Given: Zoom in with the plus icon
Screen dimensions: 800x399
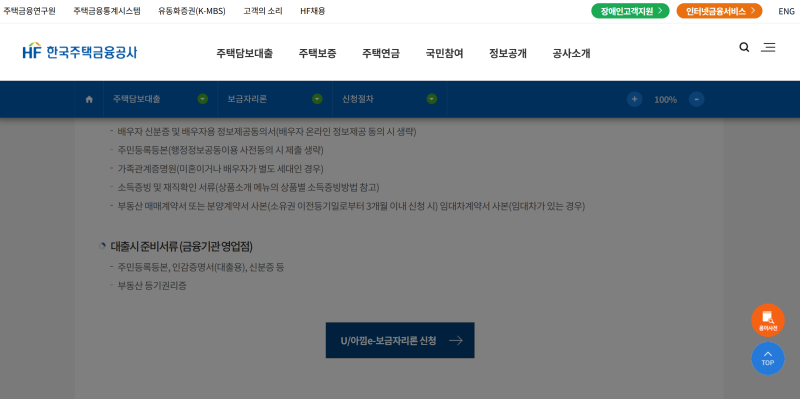Looking at the screenshot, I should (x=634, y=99).
